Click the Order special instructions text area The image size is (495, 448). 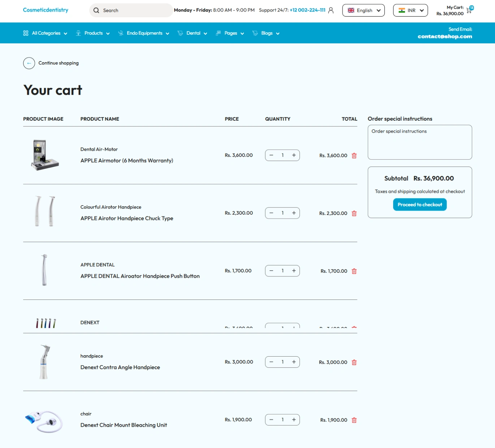point(420,142)
